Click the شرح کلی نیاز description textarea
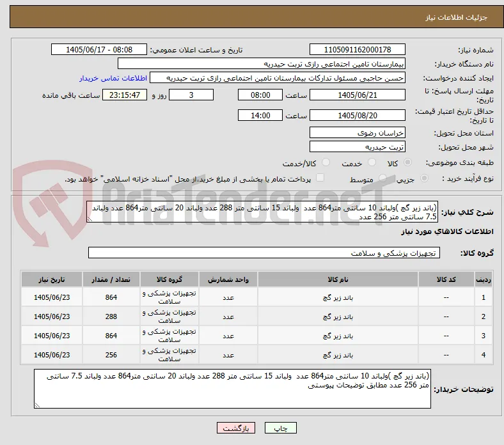Screen dimensions: 504x445 coord(262,212)
